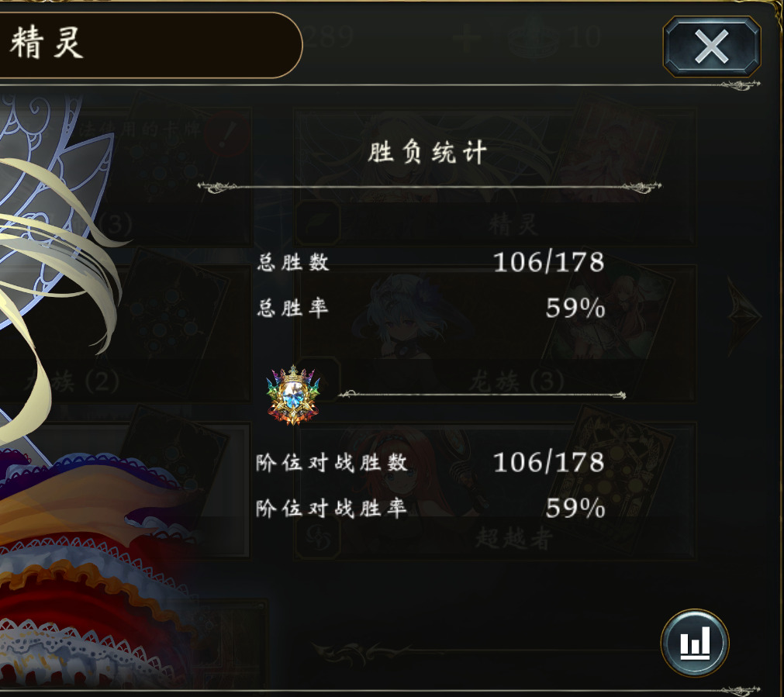Click the bar chart statistics button
784x697 pixels.
[695, 643]
